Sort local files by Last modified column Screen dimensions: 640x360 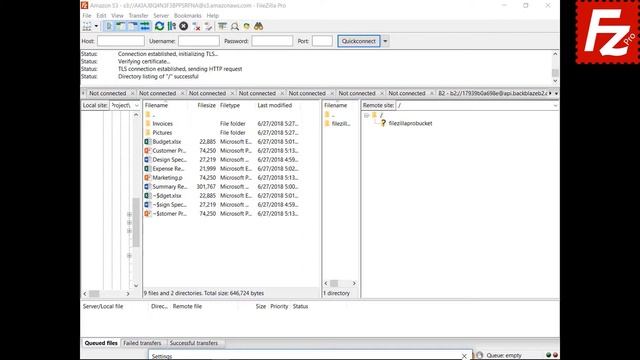pos(275,105)
